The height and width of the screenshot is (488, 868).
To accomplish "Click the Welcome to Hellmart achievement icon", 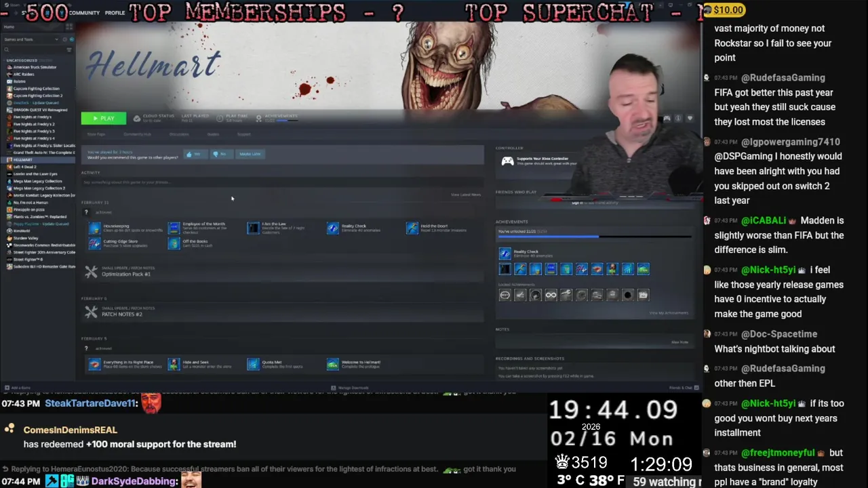I will (x=332, y=365).
